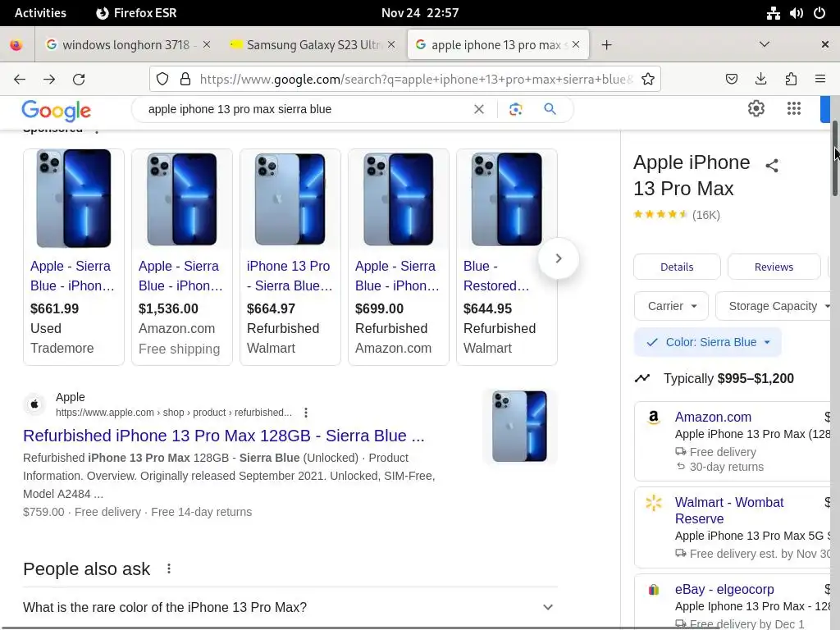Open the three-dot menu of Apple result
This screenshot has height=630, width=840.
[306, 413]
